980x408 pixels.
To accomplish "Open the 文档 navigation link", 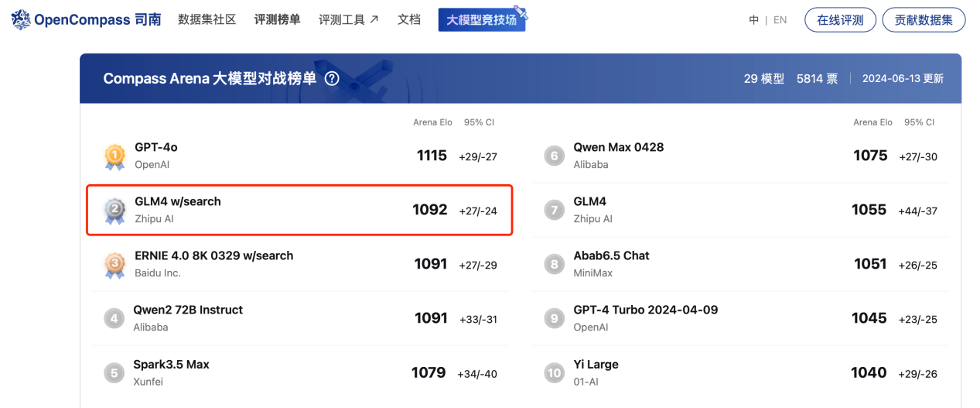I will (x=409, y=19).
